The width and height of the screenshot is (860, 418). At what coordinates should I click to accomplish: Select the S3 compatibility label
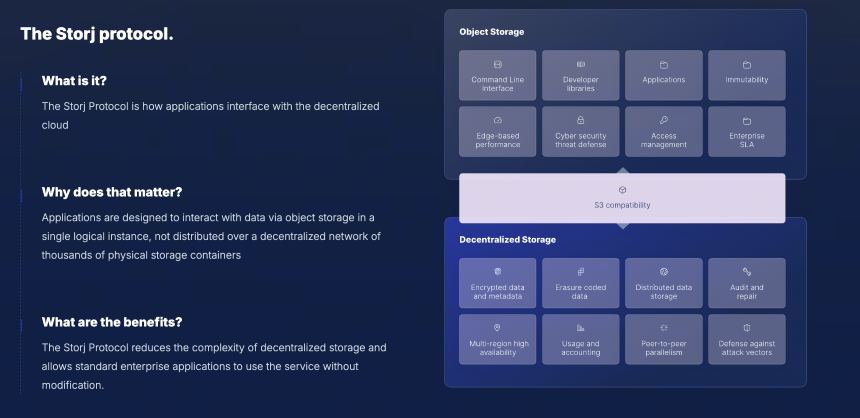point(622,205)
